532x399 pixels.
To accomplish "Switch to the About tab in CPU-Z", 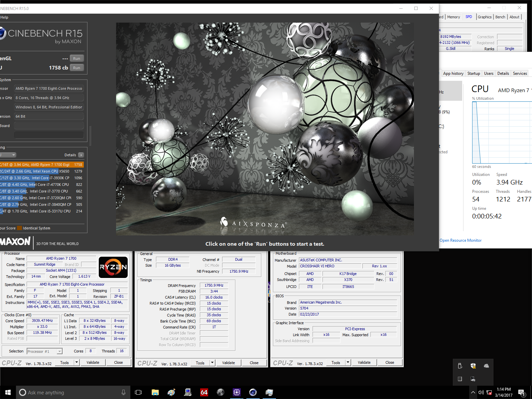I will tap(514, 17).
